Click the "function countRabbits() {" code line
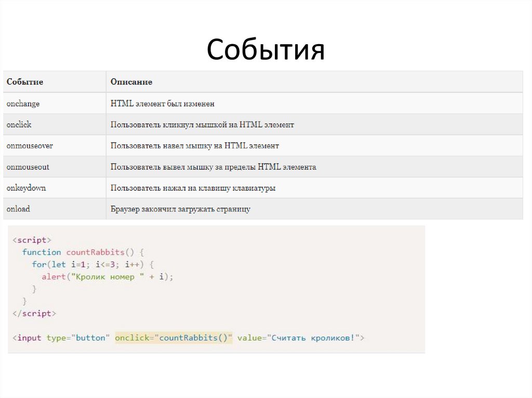 tap(84, 252)
